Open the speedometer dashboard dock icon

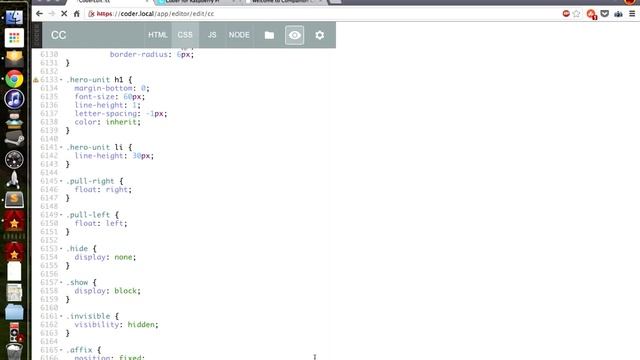coord(14,160)
